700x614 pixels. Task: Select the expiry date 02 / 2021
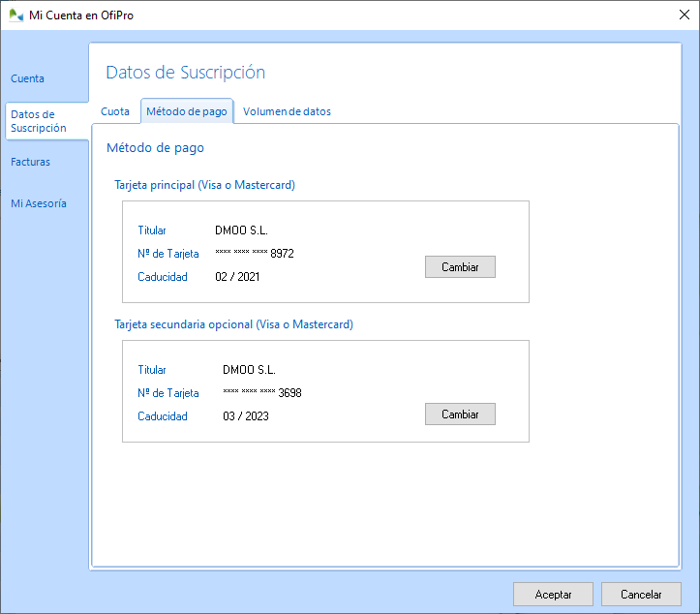pos(237,277)
